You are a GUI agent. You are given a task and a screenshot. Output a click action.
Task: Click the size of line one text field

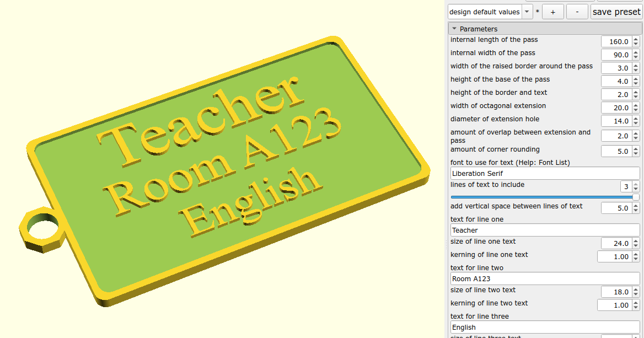click(x=616, y=243)
